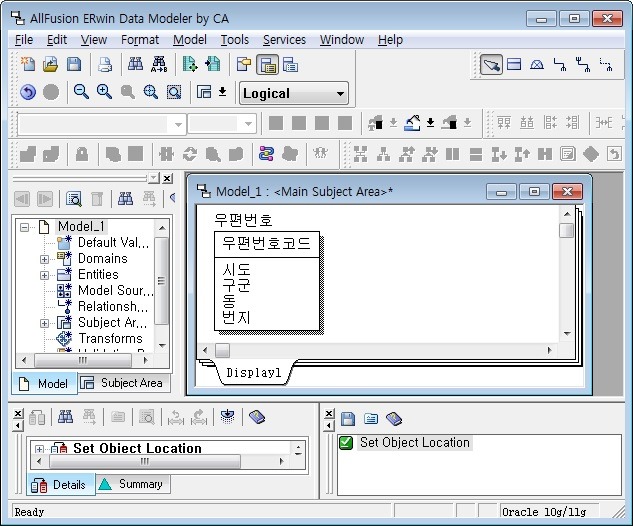
Task: Click the save icon in advisories pane
Action: click(348, 419)
